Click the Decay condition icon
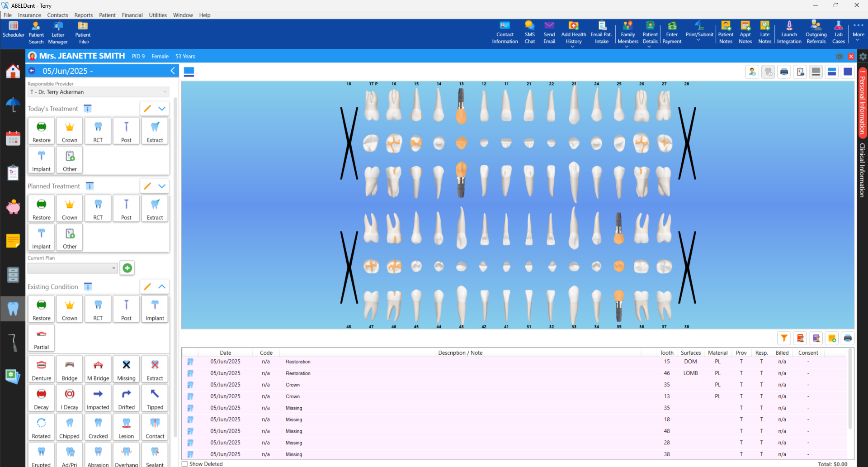 [41, 398]
